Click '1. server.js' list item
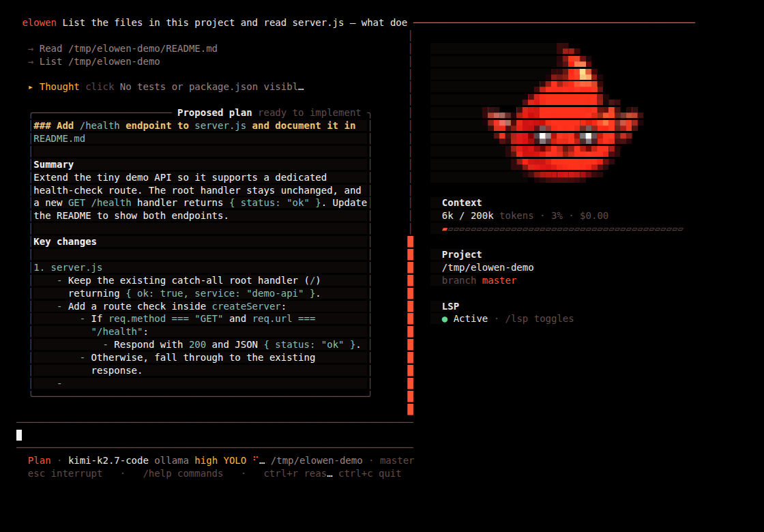Image resolution: width=764 pixels, height=532 pixels. pos(68,267)
